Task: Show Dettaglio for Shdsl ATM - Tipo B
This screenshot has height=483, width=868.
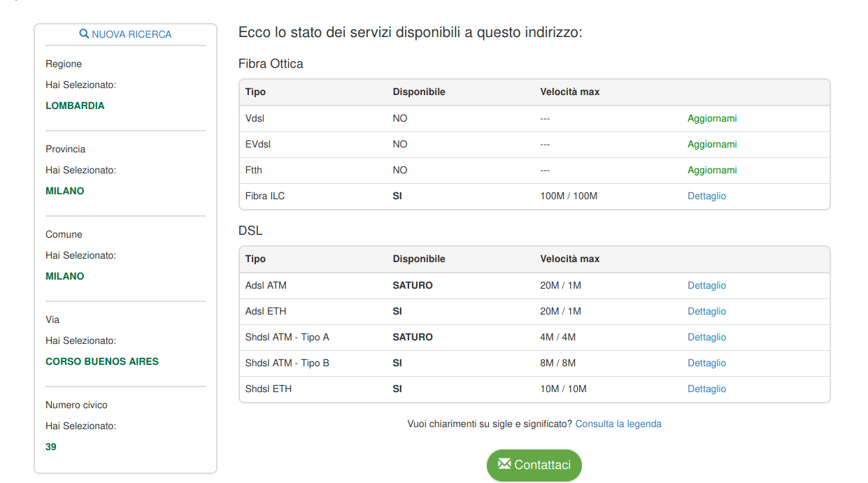Action: [x=706, y=363]
